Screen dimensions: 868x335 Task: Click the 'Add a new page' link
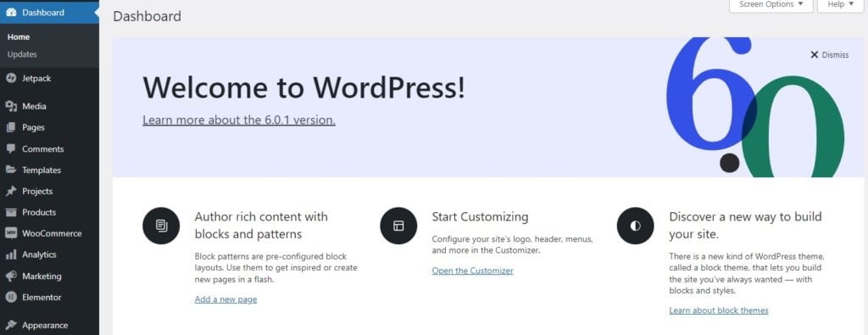(225, 299)
